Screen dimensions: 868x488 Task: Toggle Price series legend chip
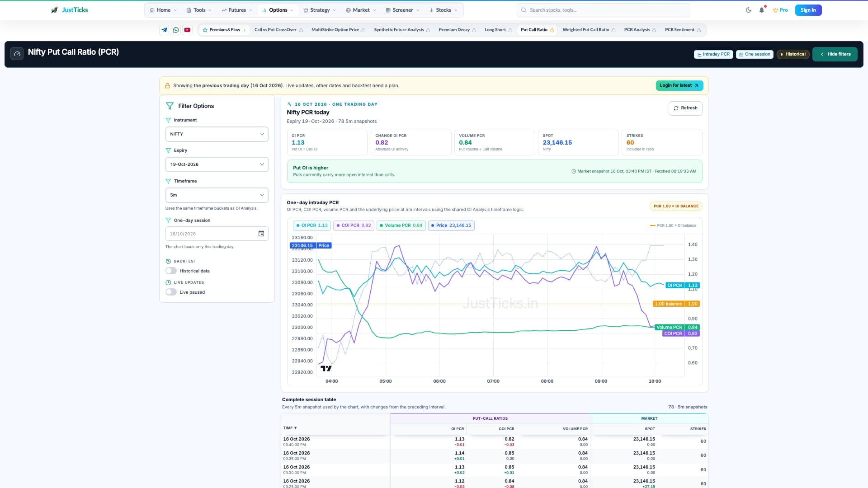[451, 225]
